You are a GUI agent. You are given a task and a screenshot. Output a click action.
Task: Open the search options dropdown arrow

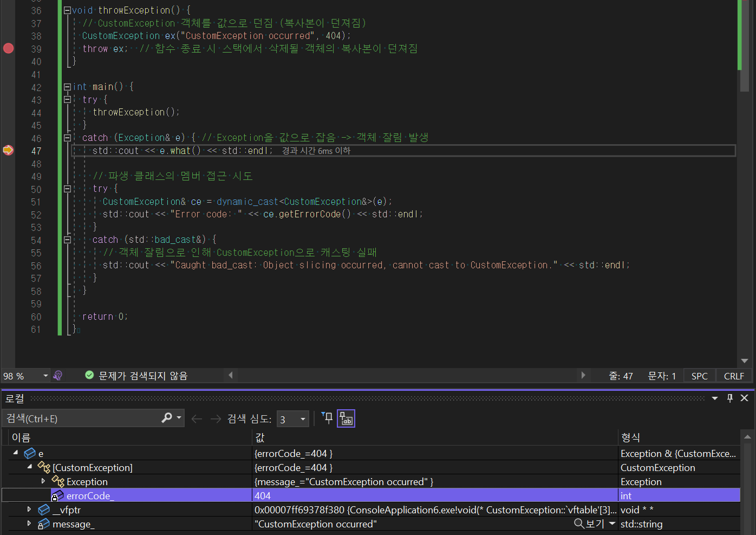tap(179, 418)
